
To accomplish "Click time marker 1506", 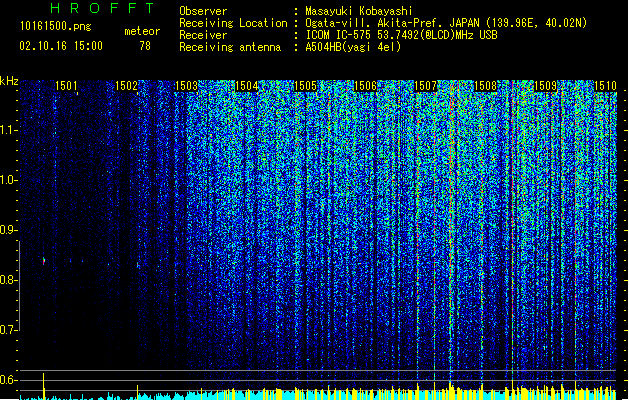I will tap(365, 86).
